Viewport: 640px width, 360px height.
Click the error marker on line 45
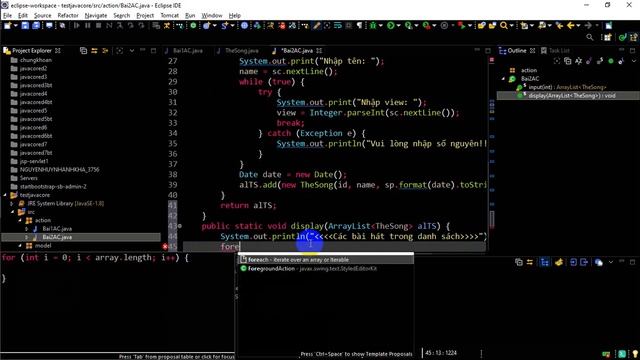click(x=165, y=247)
